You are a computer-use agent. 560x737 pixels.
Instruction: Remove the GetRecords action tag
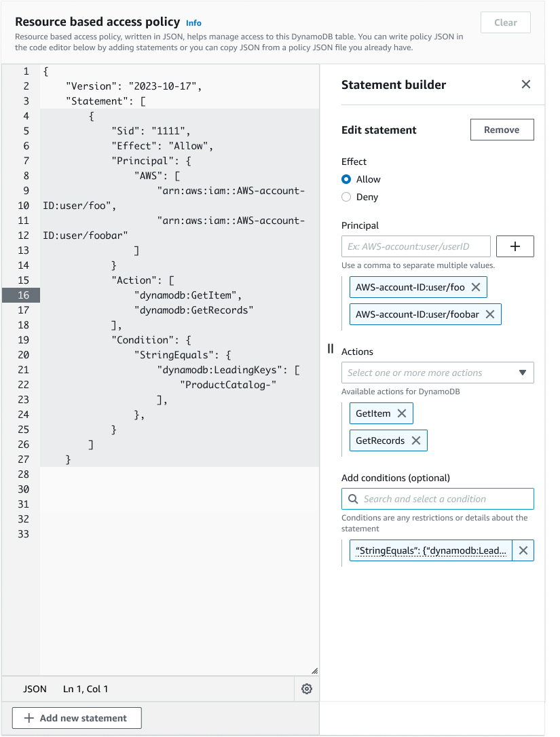[415, 440]
